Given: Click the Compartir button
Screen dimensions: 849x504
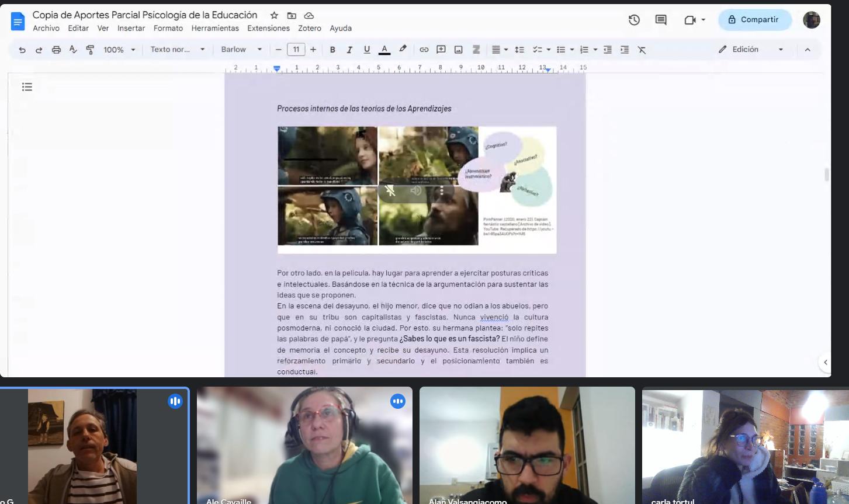Looking at the screenshot, I should point(754,20).
